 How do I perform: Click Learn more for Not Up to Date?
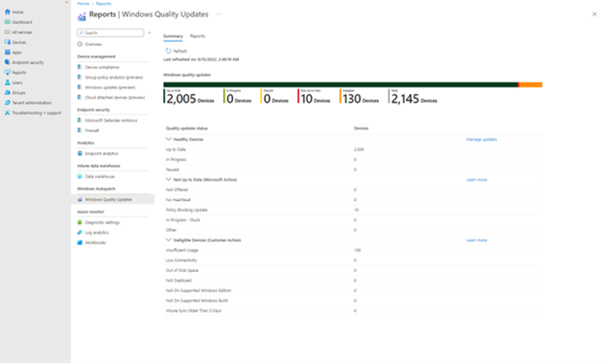coord(477,180)
